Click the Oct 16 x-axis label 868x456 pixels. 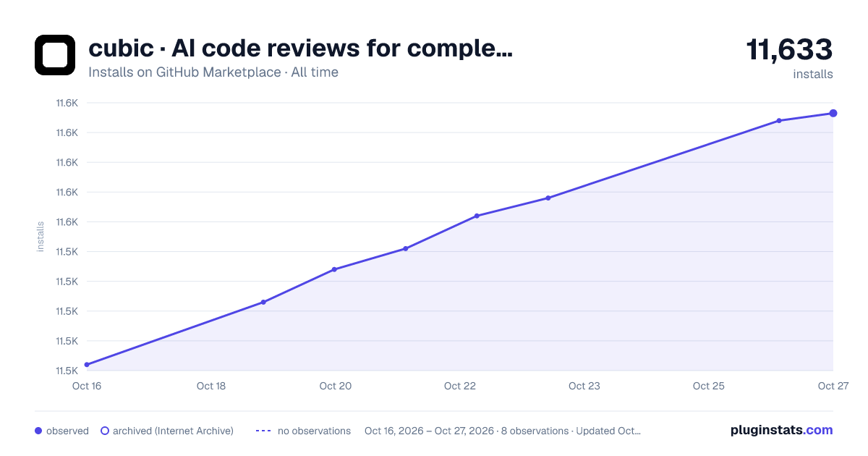pyautogui.click(x=87, y=386)
